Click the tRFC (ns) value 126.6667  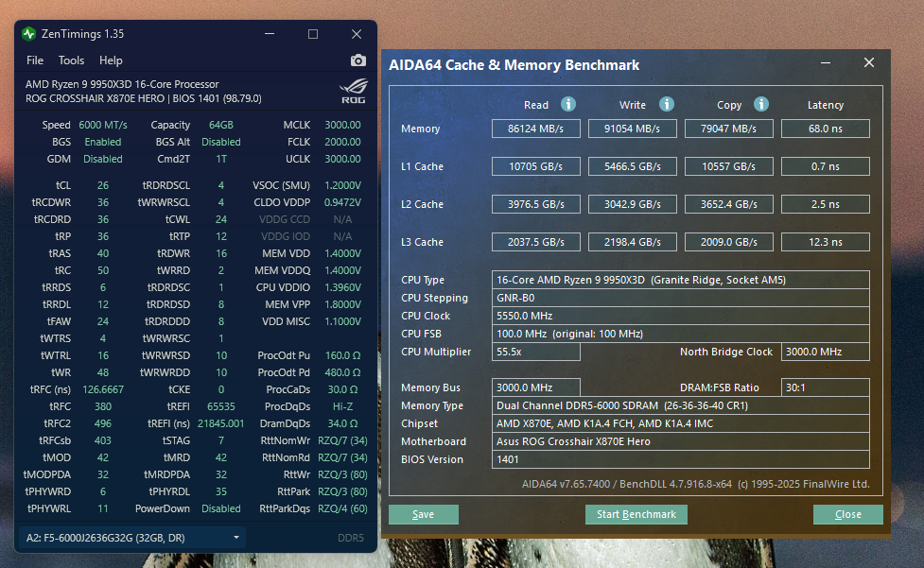[102, 389]
